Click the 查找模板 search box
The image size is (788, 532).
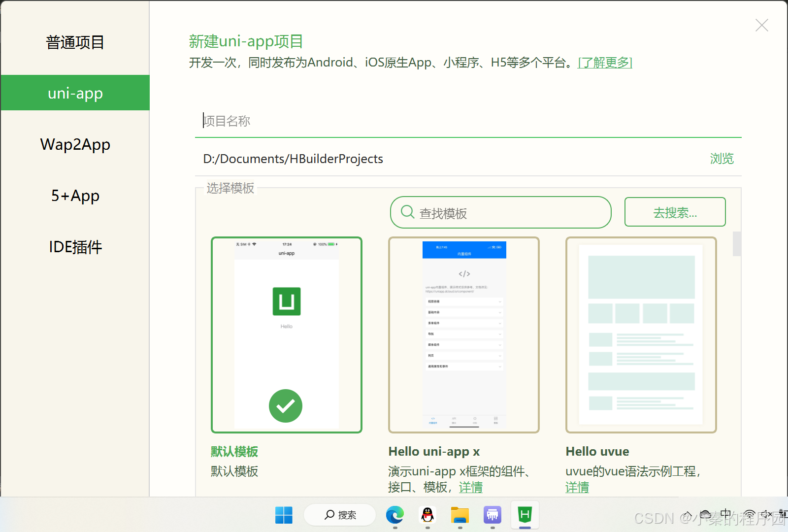(x=500, y=213)
